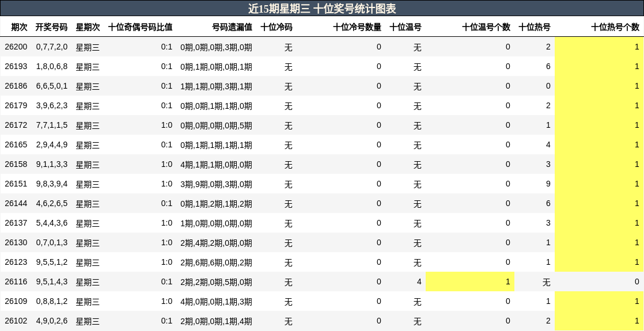This screenshot has width=644, height=331.
Task: Select winning numbers 7,7,1,1,5
Action: pyautogui.click(x=52, y=125)
